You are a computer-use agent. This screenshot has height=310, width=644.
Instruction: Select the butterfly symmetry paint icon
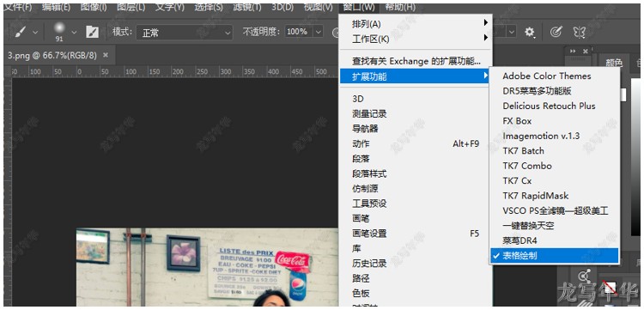(x=580, y=32)
